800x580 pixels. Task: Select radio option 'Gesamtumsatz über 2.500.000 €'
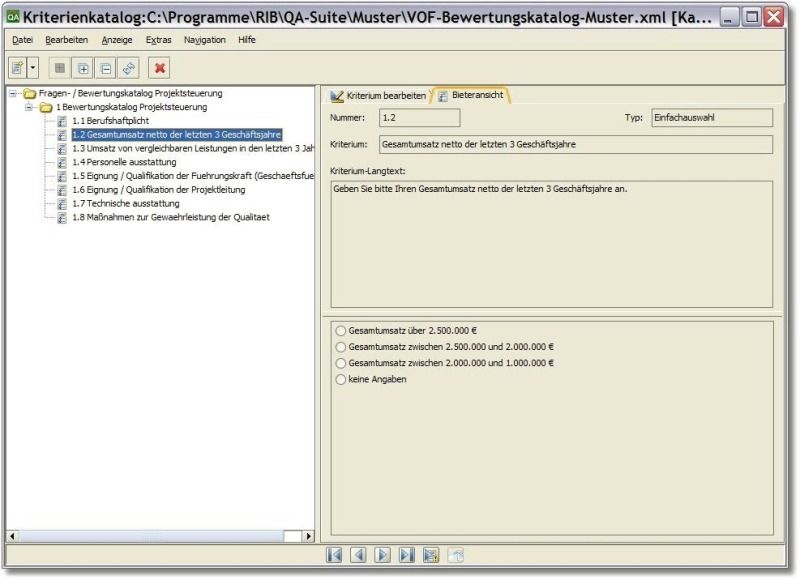point(341,331)
